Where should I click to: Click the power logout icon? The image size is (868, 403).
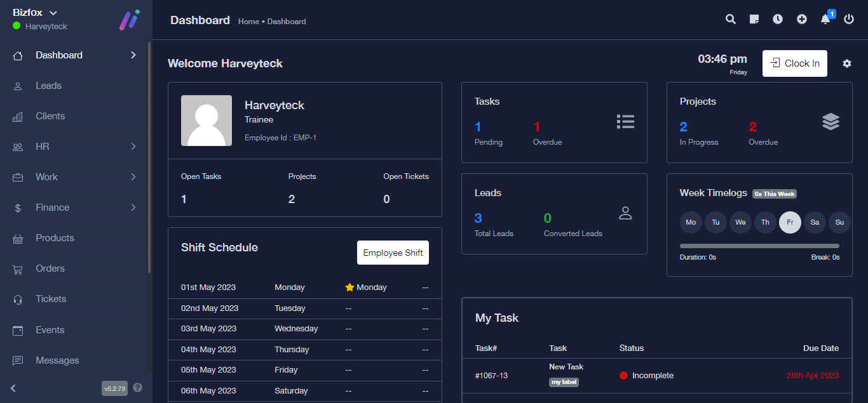tap(849, 19)
